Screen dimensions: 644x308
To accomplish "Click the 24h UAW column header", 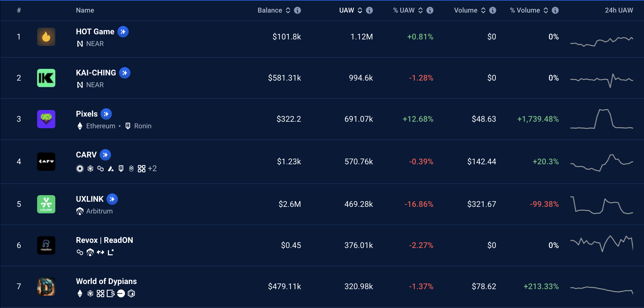I will tap(619, 10).
